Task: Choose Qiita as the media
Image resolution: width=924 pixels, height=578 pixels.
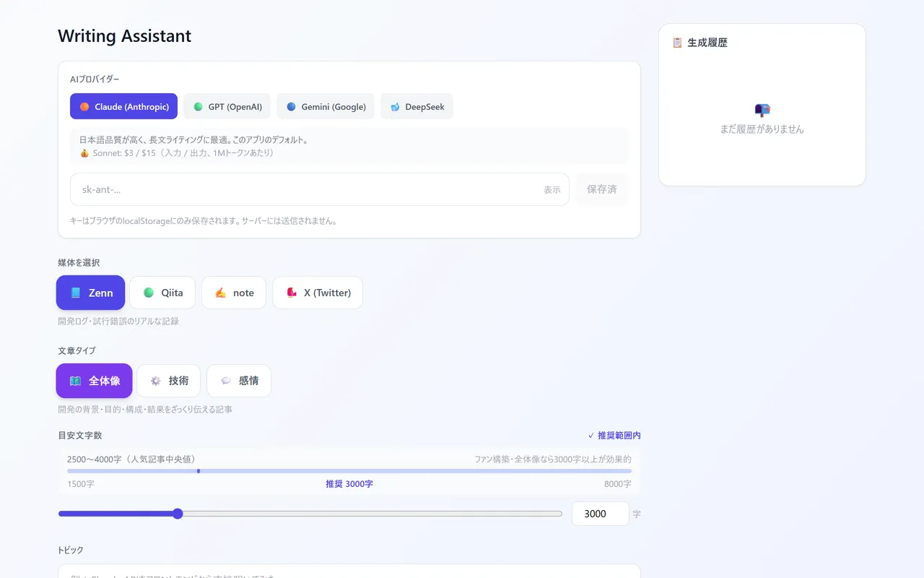Action: (x=163, y=293)
